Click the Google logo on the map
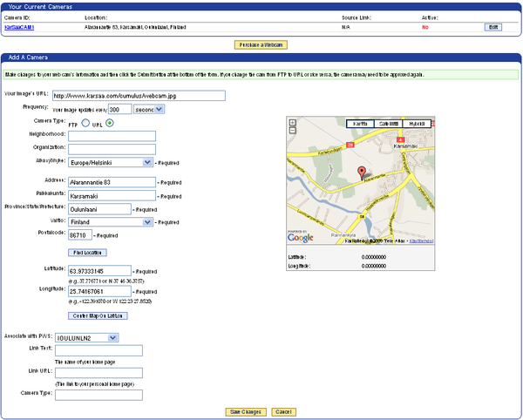Viewport: 523px width, 420px height. 301,237
